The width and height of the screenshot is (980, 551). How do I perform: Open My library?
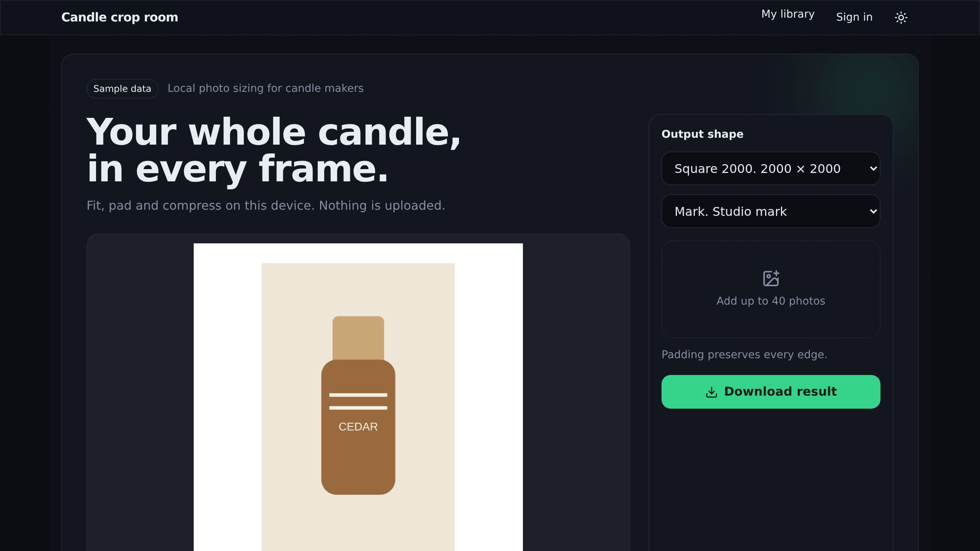pos(788,14)
